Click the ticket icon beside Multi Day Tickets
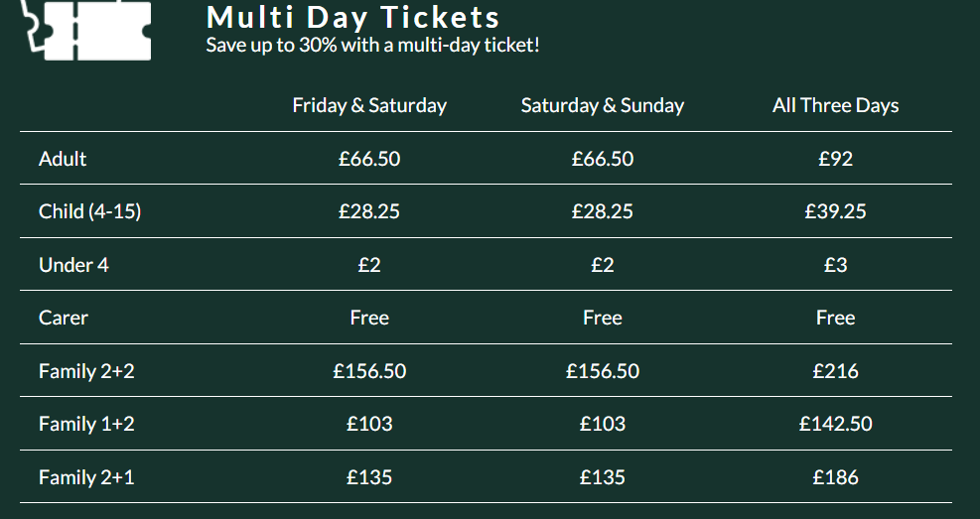The height and width of the screenshot is (519, 980). [85, 27]
